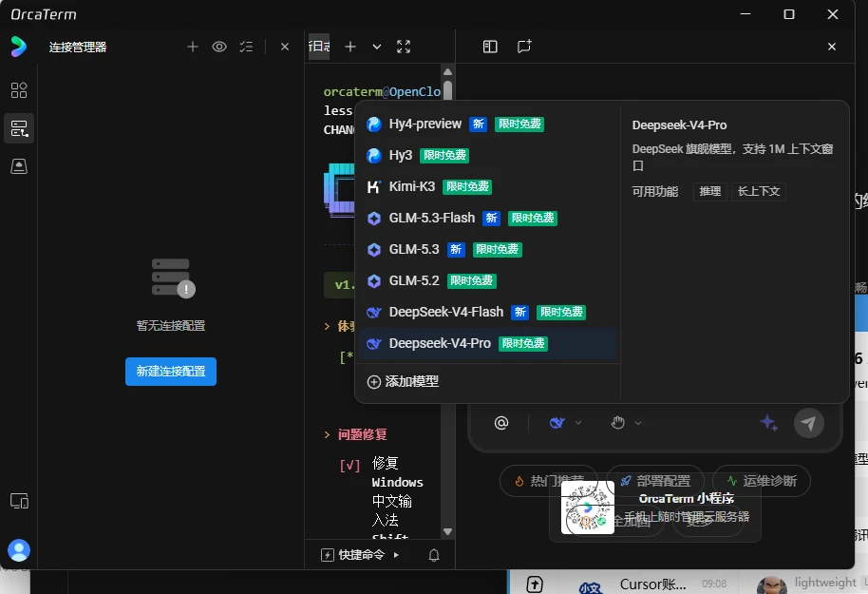Add a new connection with plus icon
The width and height of the screenshot is (868, 594).
coord(193,47)
